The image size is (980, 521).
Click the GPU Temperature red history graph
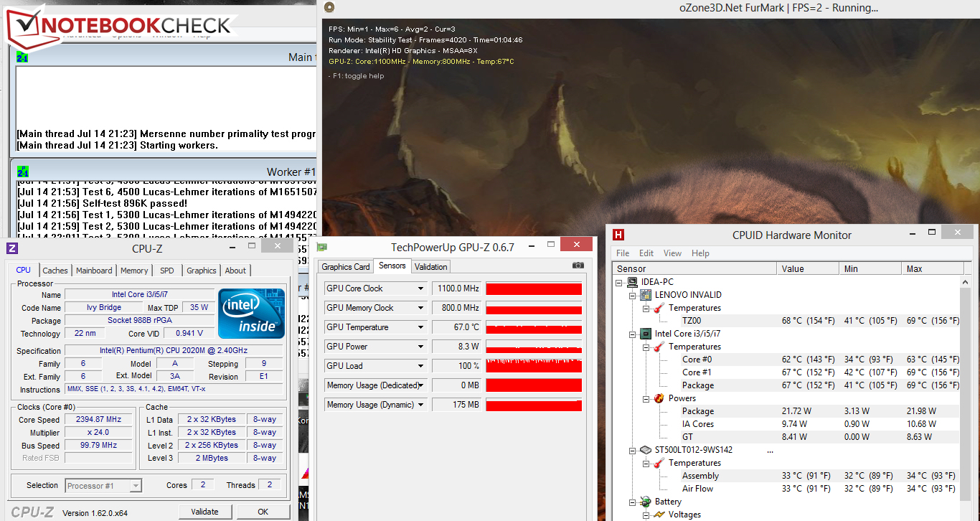(x=534, y=327)
